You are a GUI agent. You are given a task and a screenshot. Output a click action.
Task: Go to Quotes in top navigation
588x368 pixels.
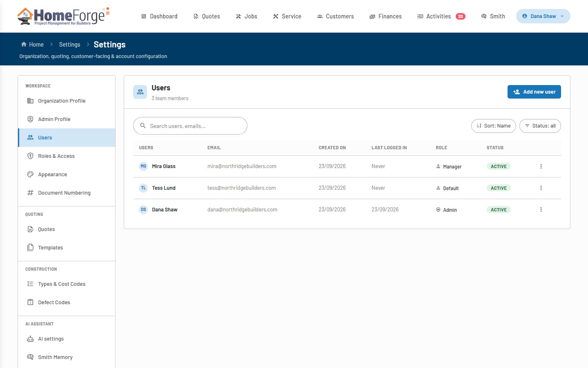(207, 16)
